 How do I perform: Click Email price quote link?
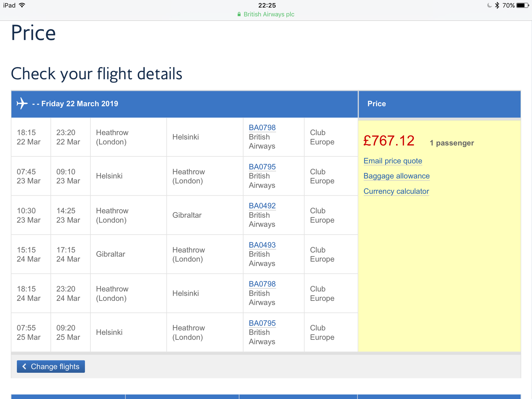393,161
